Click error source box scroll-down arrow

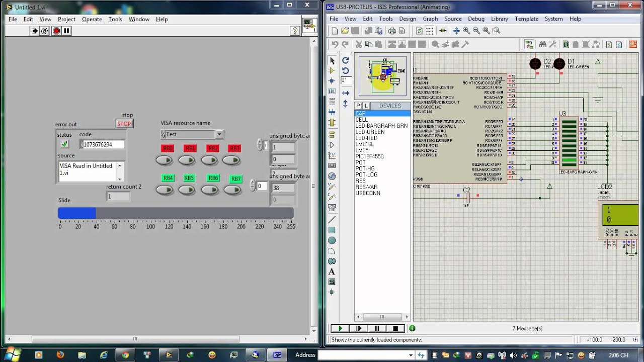[120, 178]
